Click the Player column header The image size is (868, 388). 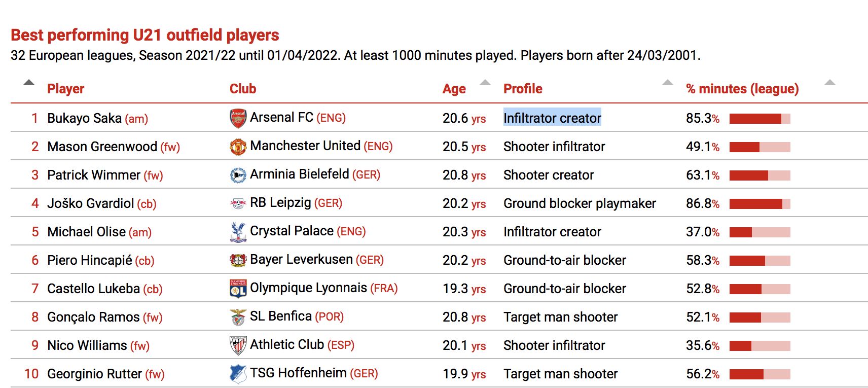(x=65, y=89)
